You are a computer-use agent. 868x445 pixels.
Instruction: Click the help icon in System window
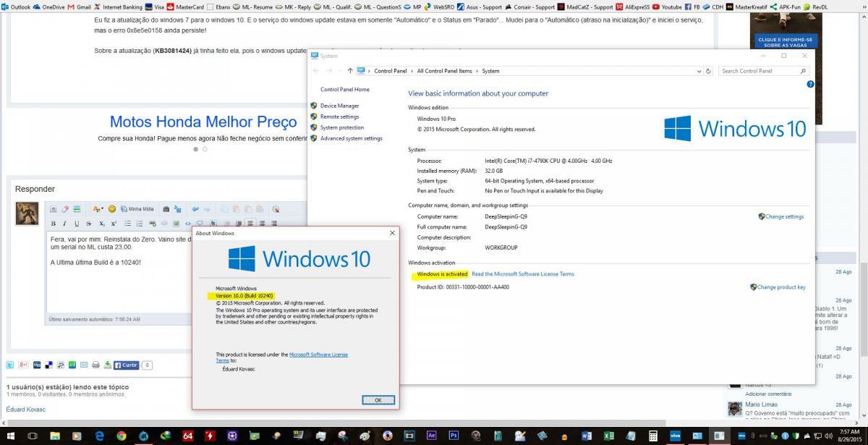pyautogui.click(x=809, y=84)
